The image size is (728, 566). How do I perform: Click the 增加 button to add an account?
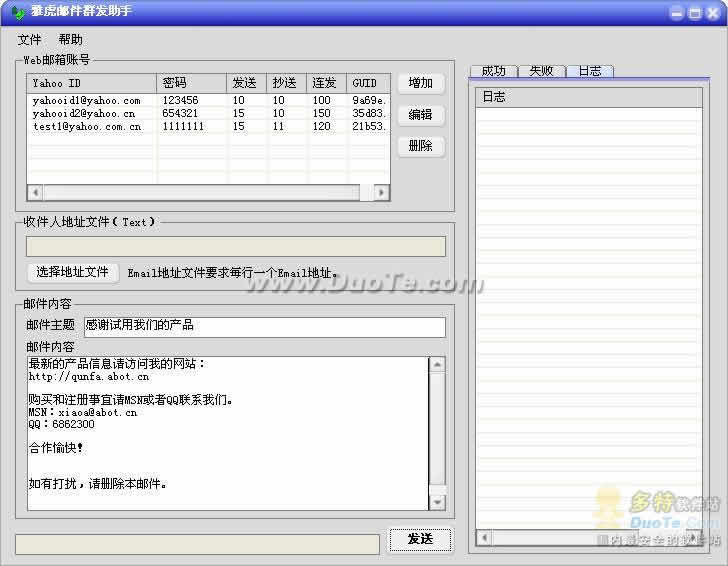[421, 84]
